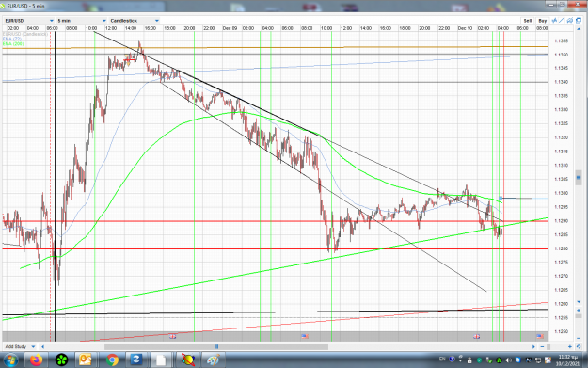The image size is (588, 368).
Task: Click the Sell button
Action: [527, 21]
